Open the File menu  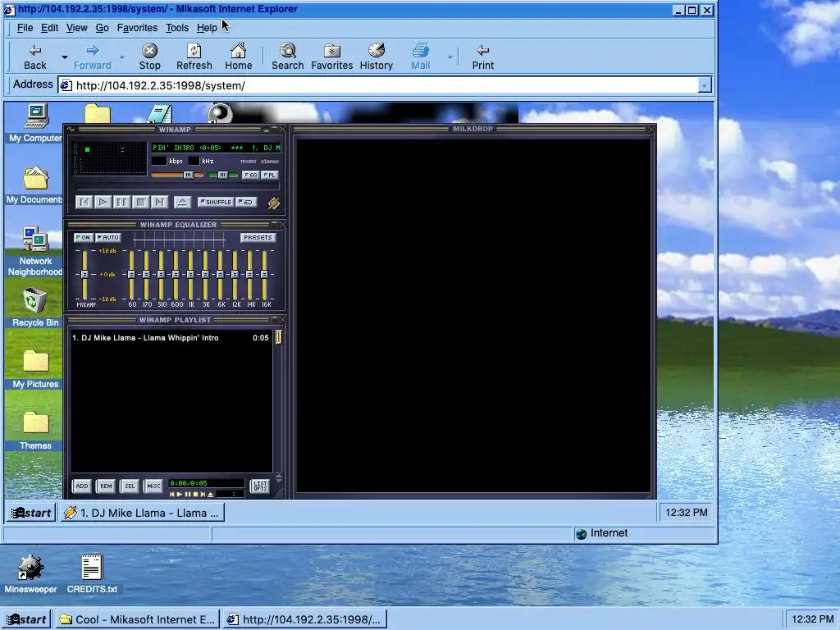(x=25, y=28)
